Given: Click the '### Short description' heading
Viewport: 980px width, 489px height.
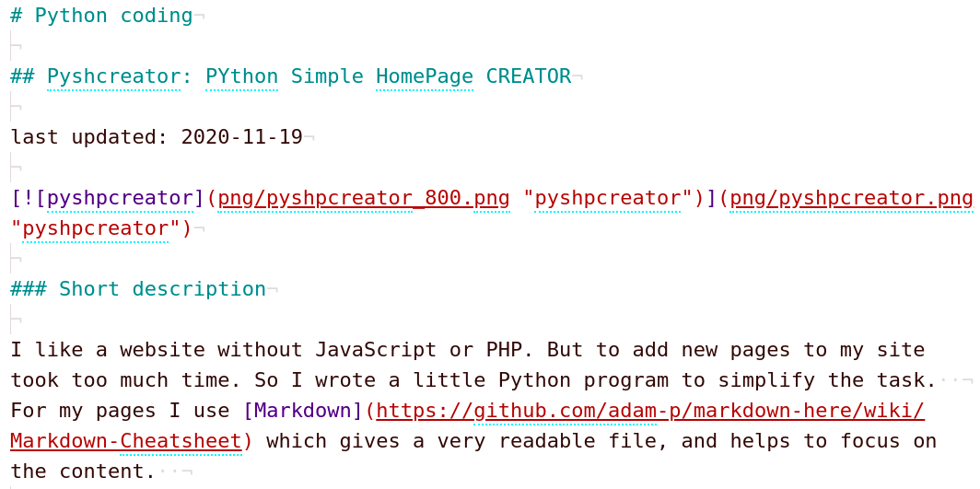Looking at the screenshot, I should point(138,289).
